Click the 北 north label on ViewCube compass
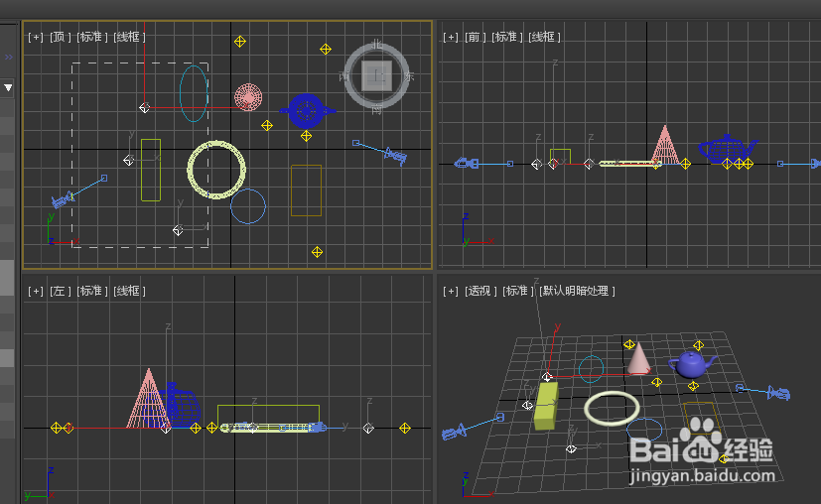The height and width of the screenshot is (504, 821). [x=377, y=44]
